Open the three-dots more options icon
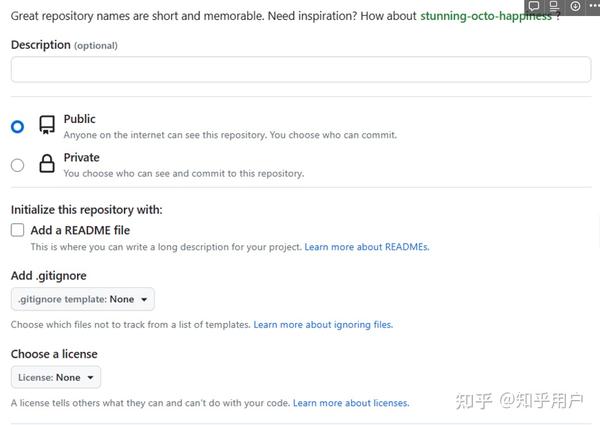 [594, 5]
